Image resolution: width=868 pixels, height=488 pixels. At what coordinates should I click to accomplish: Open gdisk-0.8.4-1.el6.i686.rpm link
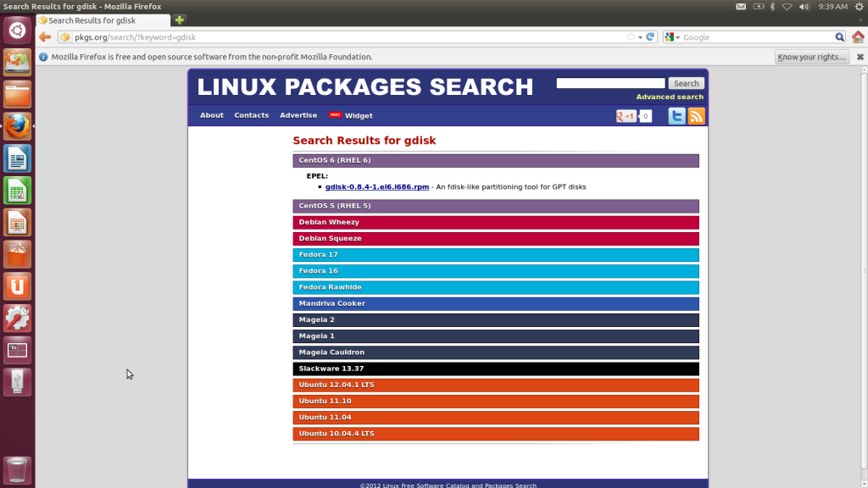(x=377, y=187)
